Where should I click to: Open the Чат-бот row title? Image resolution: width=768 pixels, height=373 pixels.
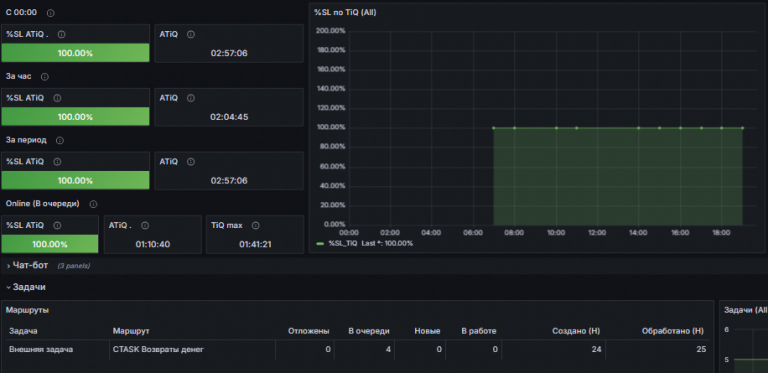tap(30, 265)
